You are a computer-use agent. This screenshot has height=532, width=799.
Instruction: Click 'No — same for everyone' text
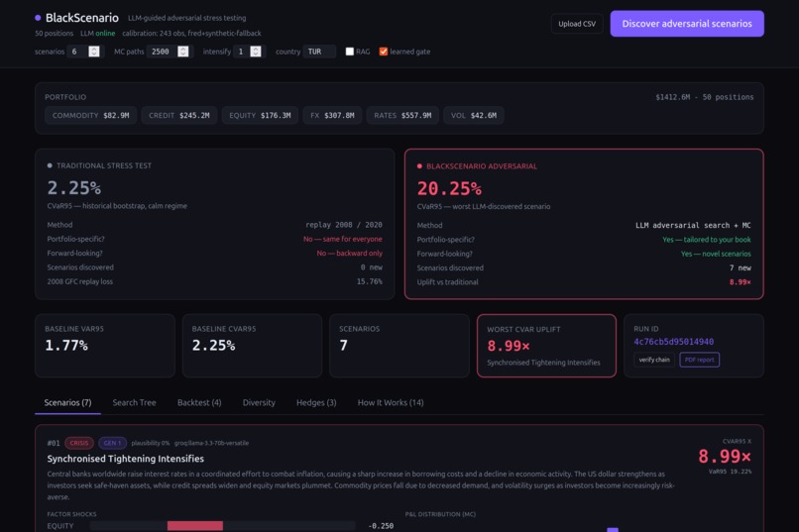[342, 239]
